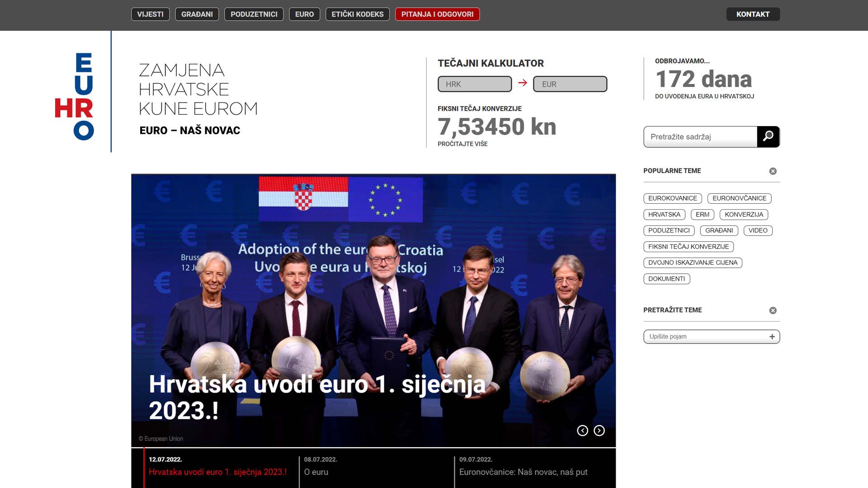Collapse the Popularne teme section

773,171
